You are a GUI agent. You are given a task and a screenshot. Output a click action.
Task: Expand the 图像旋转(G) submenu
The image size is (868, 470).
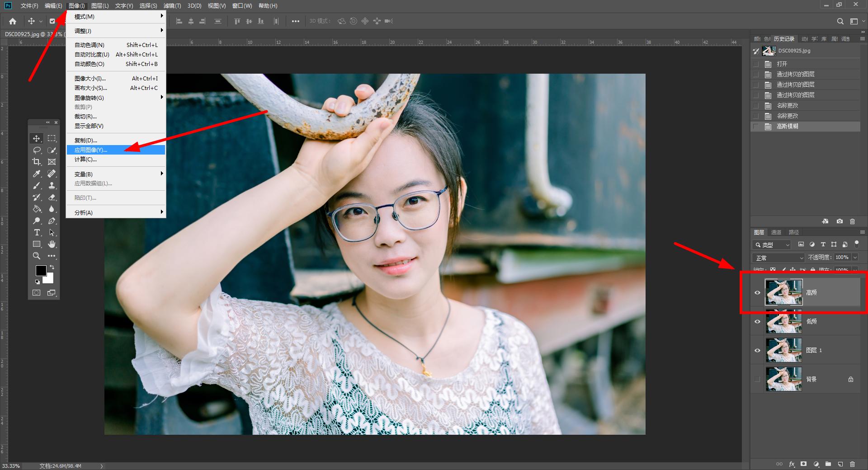(x=116, y=98)
